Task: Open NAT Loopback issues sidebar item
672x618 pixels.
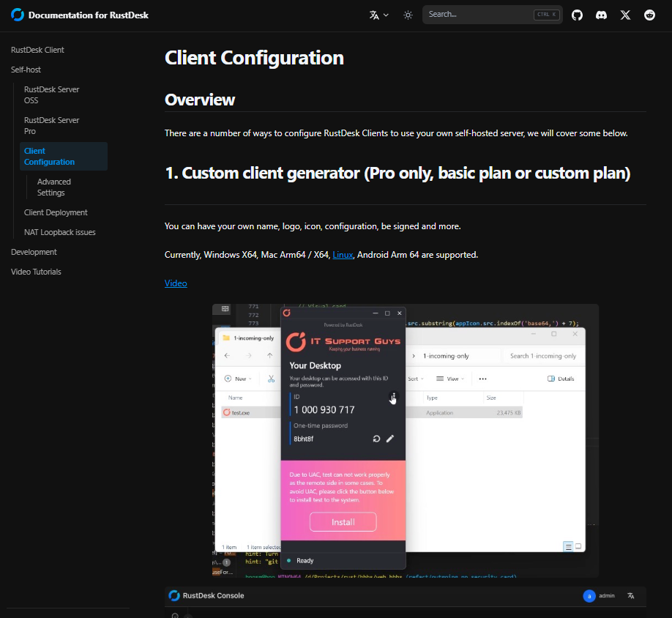Action: pyautogui.click(x=59, y=232)
